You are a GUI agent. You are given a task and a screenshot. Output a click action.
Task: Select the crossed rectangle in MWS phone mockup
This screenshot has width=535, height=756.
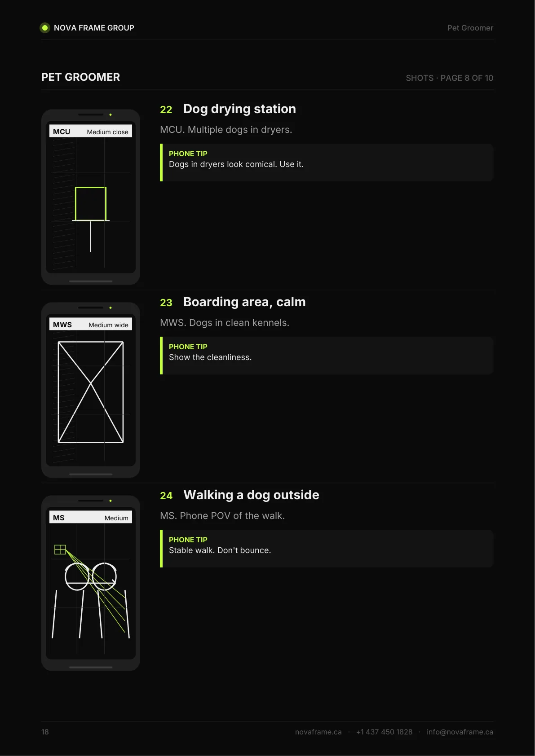point(91,392)
